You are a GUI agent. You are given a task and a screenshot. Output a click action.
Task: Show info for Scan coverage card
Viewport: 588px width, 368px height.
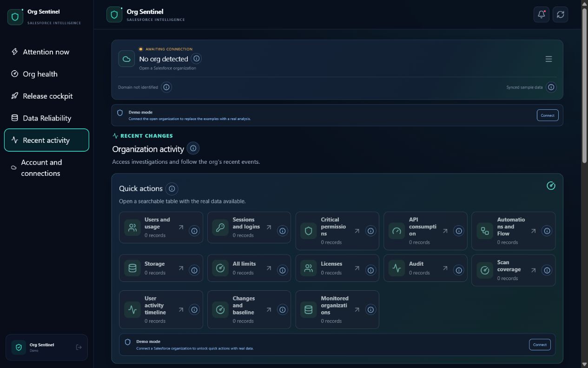(x=547, y=270)
